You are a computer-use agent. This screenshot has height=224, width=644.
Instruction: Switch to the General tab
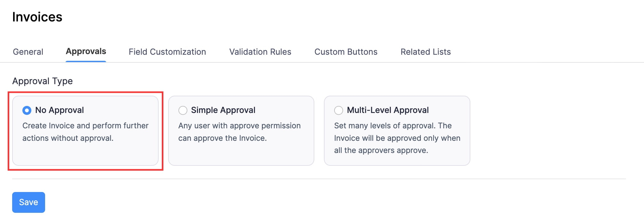point(28,52)
